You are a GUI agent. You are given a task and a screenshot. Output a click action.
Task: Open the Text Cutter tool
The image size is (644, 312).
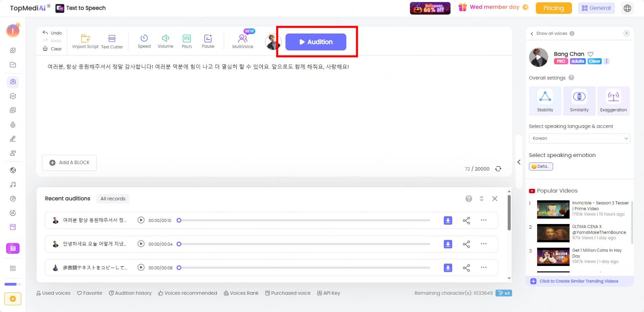(112, 41)
